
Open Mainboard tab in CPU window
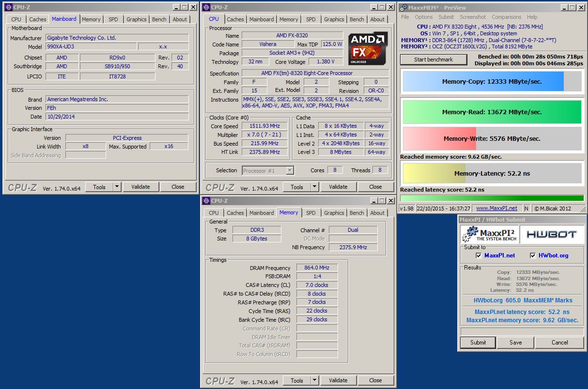(262, 19)
